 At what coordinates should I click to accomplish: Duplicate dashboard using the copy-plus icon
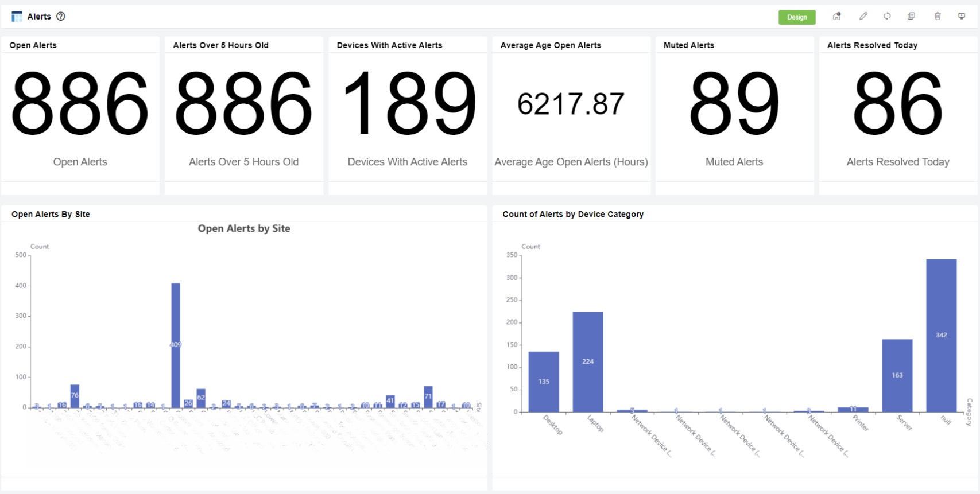tap(911, 17)
